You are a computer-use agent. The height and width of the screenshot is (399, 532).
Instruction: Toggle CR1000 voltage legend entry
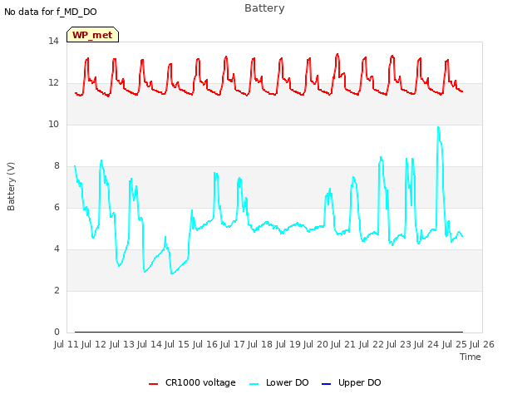192,382
